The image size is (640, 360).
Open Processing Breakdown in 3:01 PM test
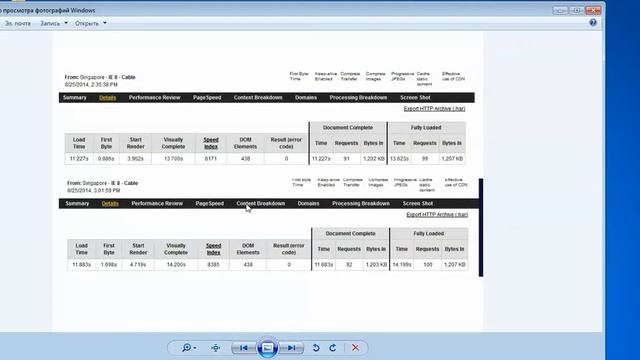pyautogui.click(x=361, y=203)
